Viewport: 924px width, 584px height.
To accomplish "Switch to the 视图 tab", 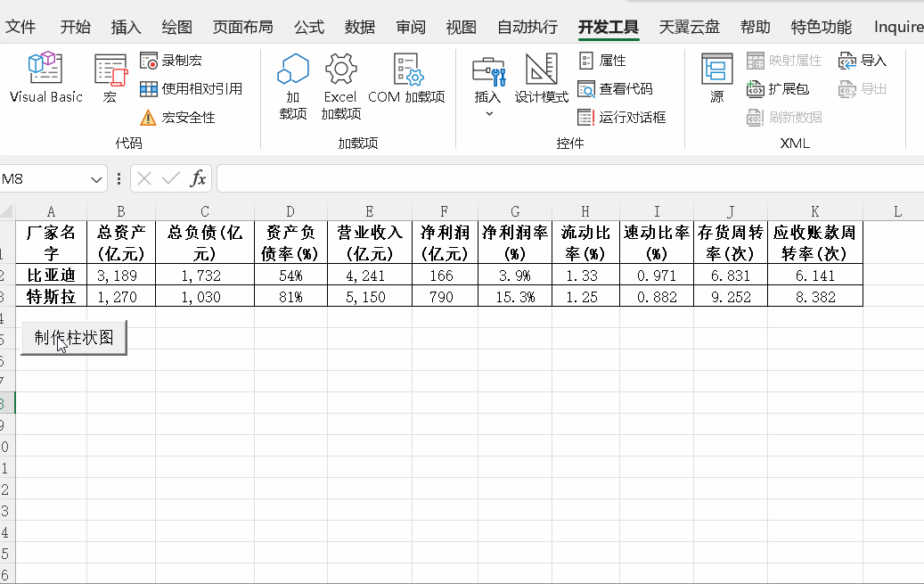I will 461,27.
